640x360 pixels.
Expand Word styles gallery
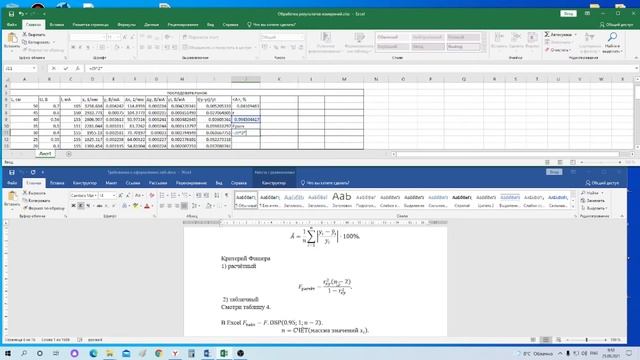573,206
